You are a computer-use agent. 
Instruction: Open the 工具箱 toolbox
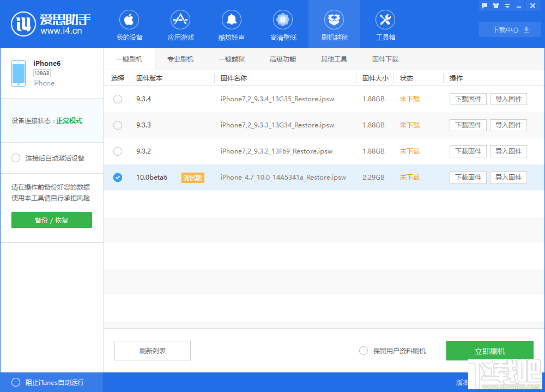pyautogui.click(x=385, y=24)
